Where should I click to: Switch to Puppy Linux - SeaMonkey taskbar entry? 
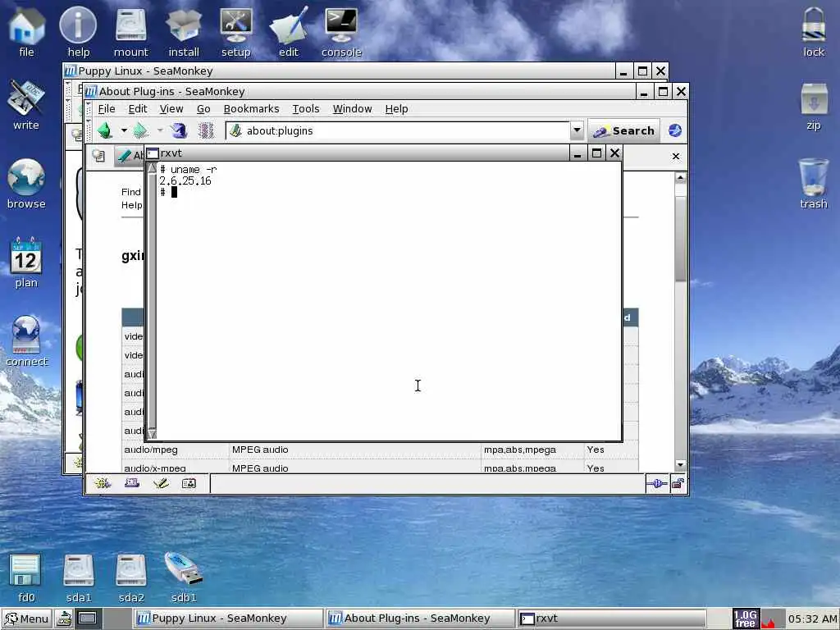click(x=230, y=619)
